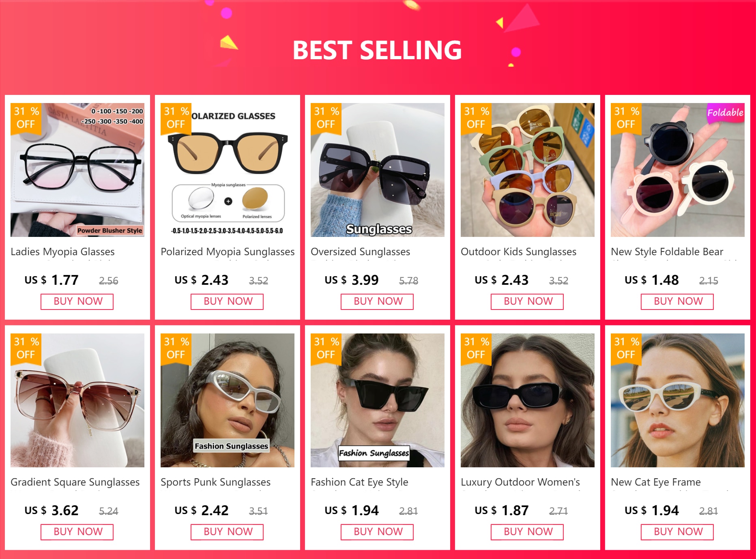Click BUY NOW for Gradient Square Sunglasses
The height and width of the screenshot is (559, 756).
77,532
